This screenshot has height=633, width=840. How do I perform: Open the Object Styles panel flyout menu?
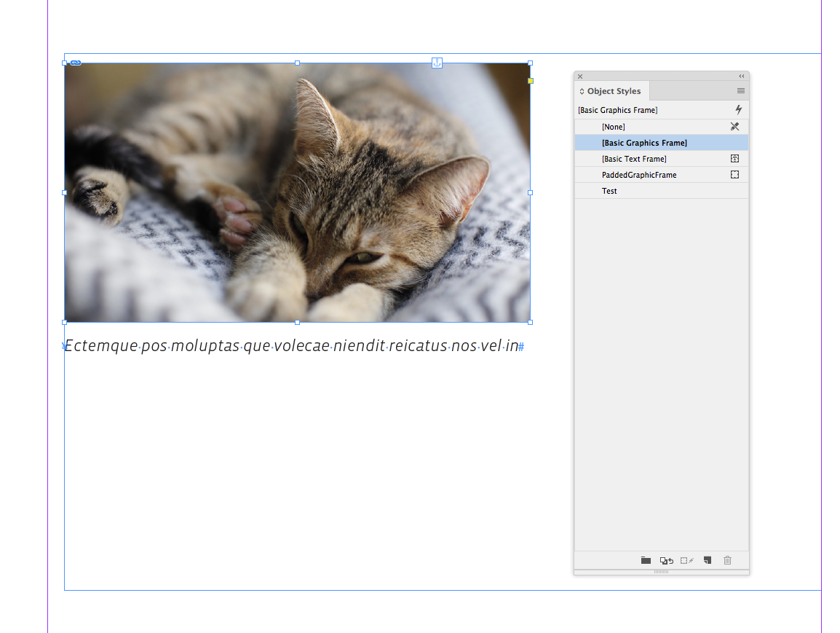coord(741,90)
